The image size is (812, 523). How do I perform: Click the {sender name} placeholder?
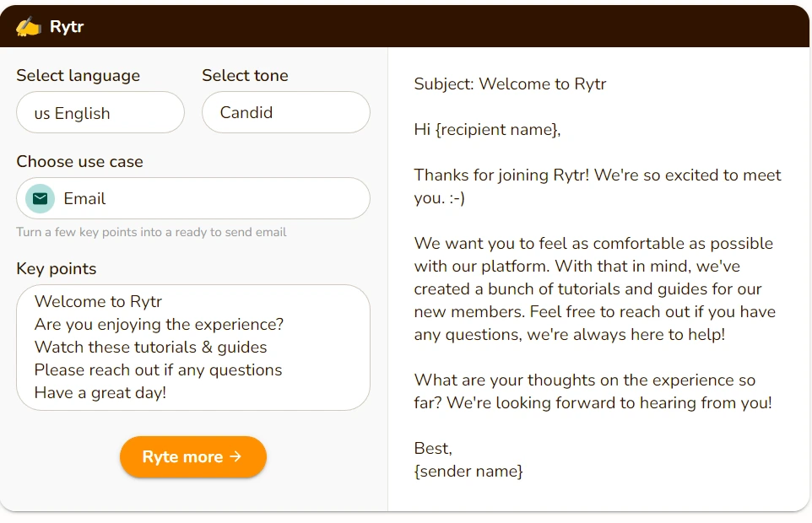click(x=468, y=471)
